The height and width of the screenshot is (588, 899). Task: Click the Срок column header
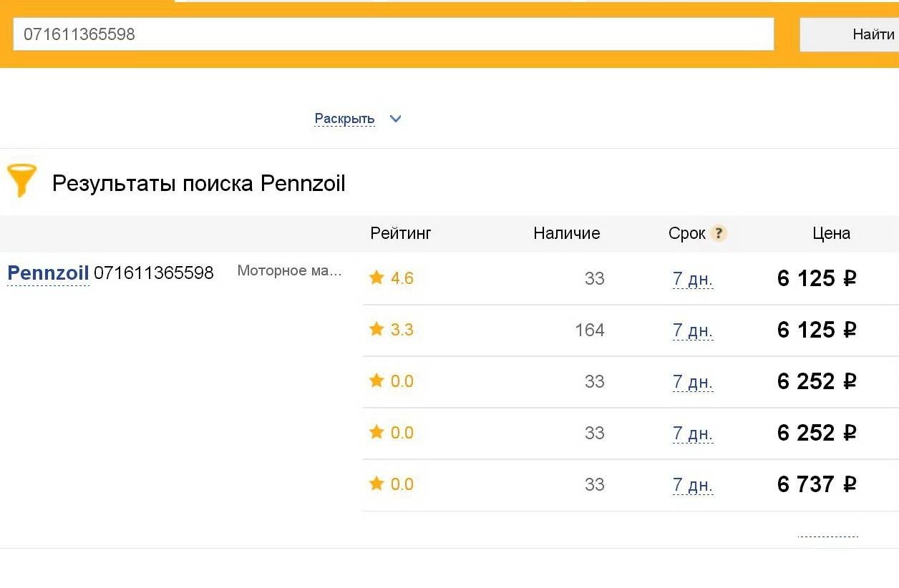[x=687, y=233]
